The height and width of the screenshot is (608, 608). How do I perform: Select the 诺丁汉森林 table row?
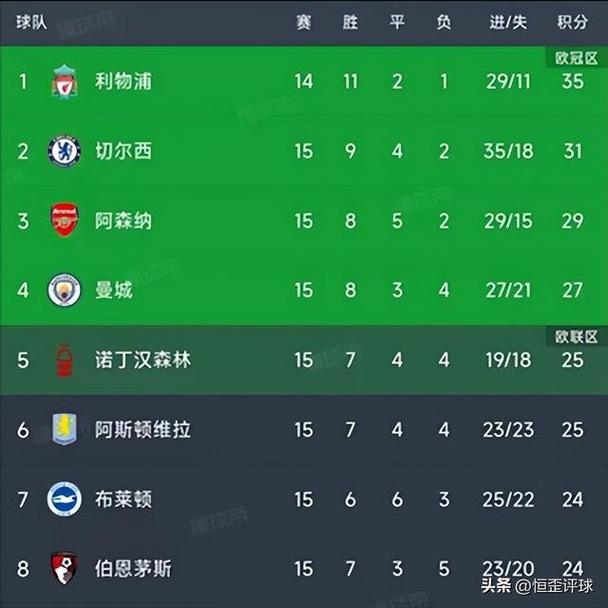click(300, 360)
